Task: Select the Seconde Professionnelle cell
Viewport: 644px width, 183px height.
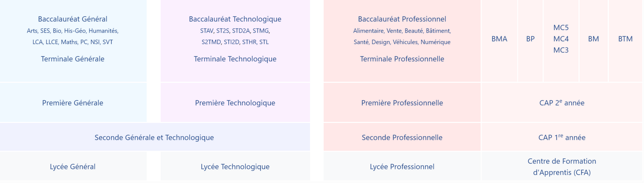Action: pos(402,137)
